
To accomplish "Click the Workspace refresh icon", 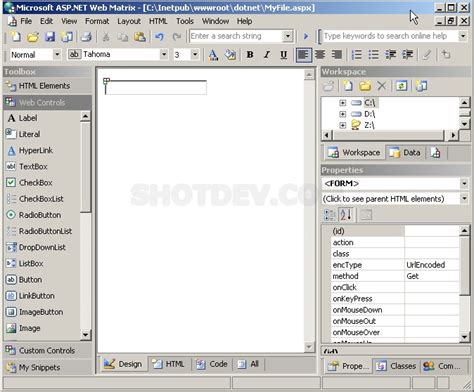I will coord(401,86).
